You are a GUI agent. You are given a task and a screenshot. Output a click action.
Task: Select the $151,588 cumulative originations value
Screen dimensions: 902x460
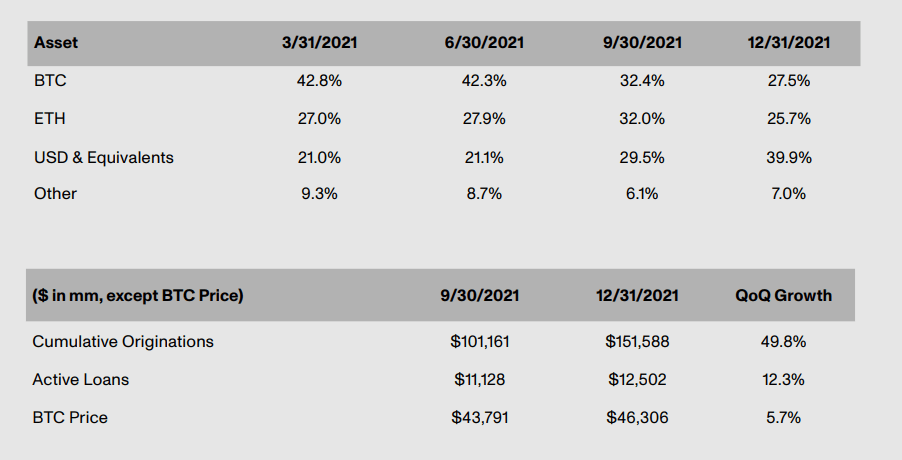click(637, 341)
